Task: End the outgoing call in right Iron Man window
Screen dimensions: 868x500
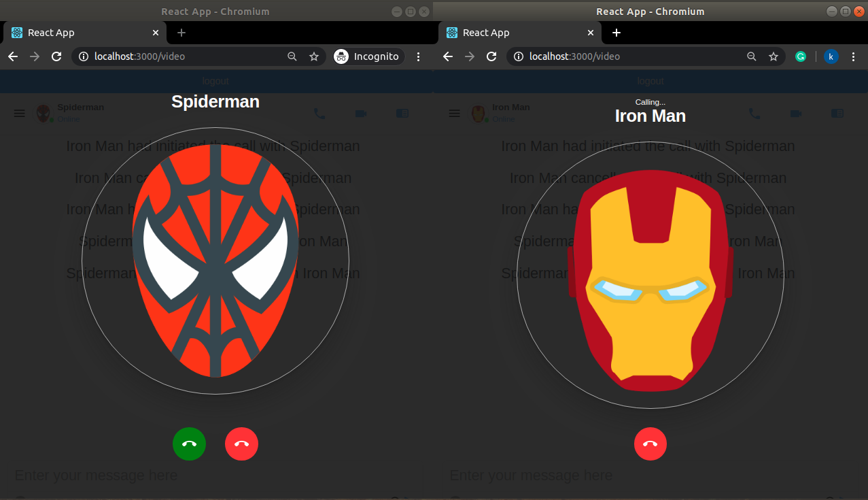Action: (x=650, y=444)
